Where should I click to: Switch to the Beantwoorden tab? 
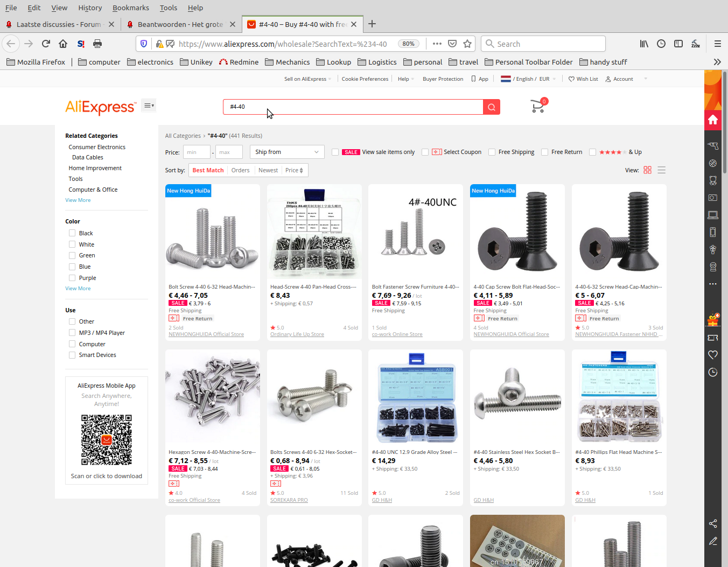click(180, 24)
